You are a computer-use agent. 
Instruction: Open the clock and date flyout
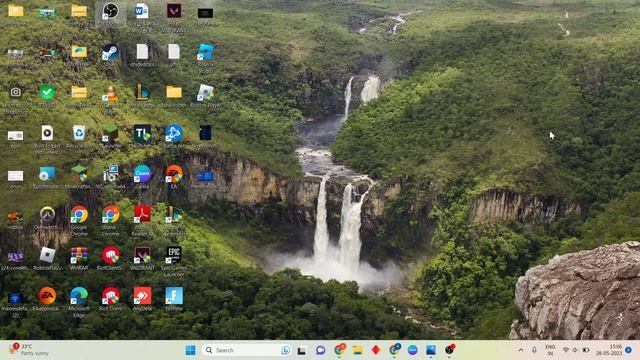609,350
